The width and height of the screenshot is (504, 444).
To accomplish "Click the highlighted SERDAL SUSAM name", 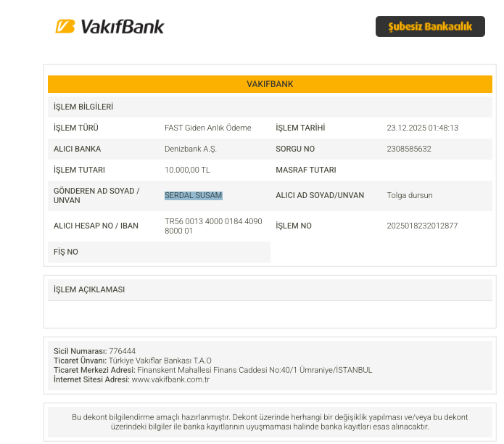I will click(193, 195).
